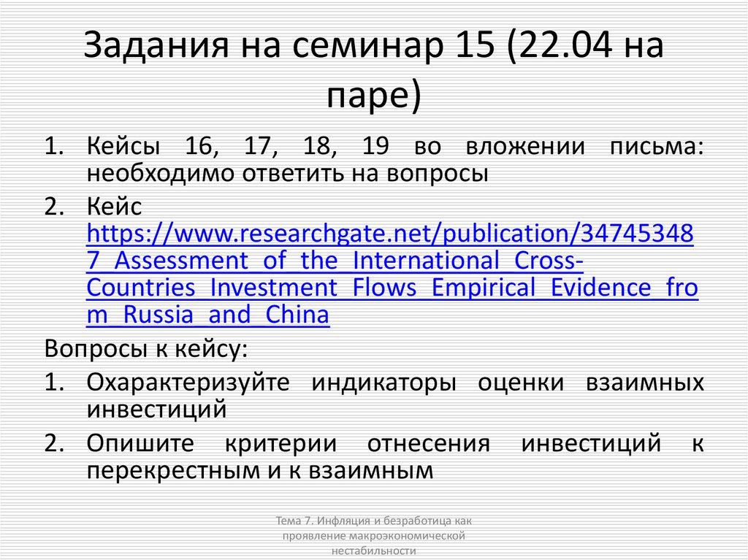Click the word "инвестиций" under question 1

(x=156, y=410)
